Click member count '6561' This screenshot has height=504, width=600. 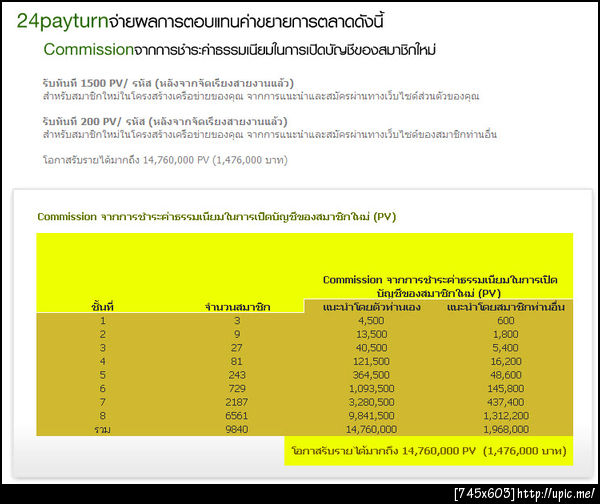click(x=237, y=416)
